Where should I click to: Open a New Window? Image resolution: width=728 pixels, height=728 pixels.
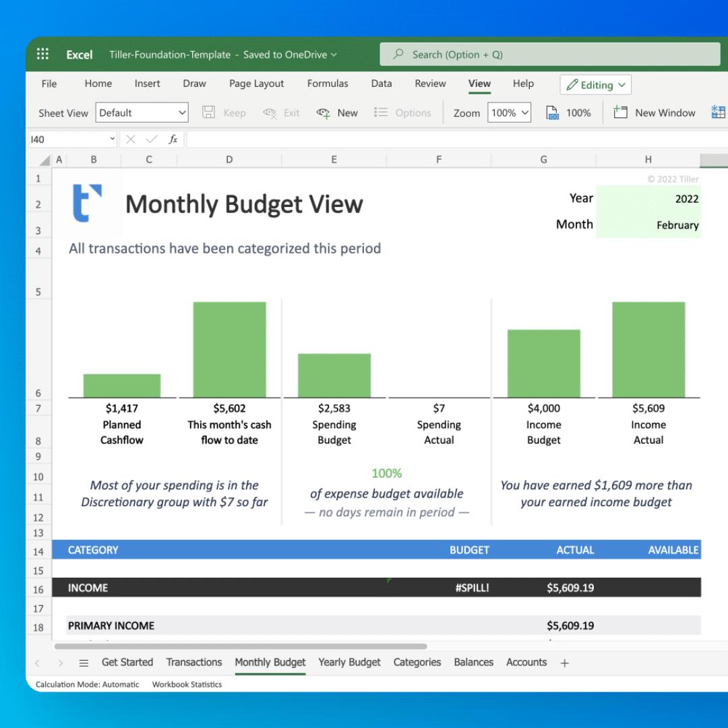click(x=655, y=113)
